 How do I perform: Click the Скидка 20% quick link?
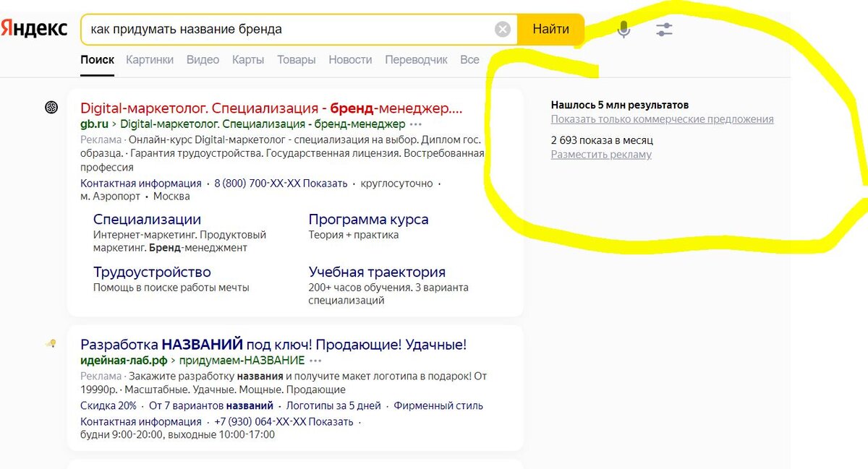coord(109,405)
